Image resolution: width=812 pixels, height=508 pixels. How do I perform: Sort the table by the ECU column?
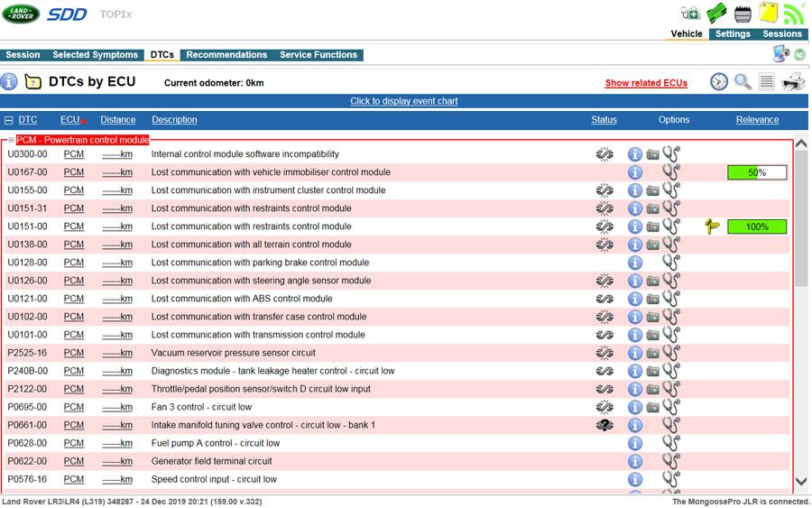[x=70, y=120]
